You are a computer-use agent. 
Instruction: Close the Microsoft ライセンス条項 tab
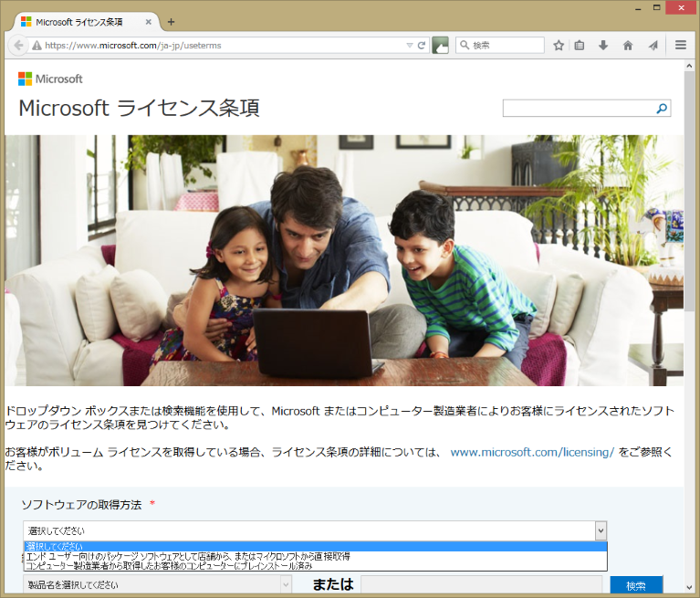(x=148, y=22)
